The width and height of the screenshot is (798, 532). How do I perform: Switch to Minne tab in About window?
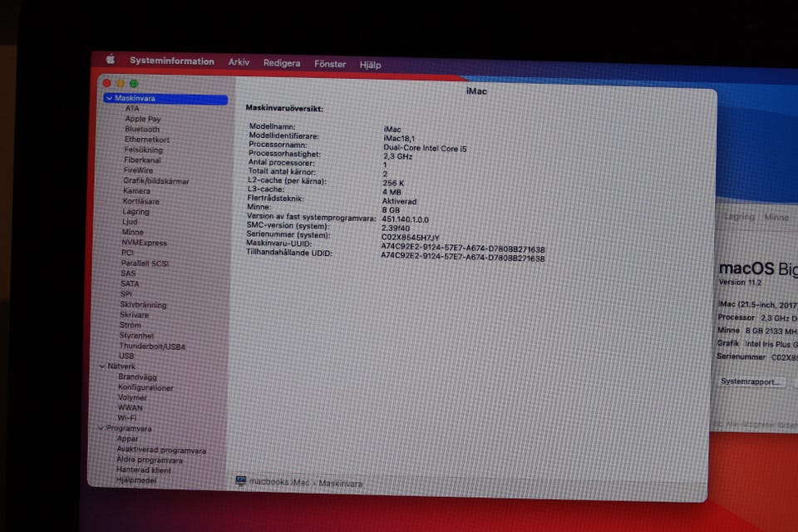tap(776, 218)
